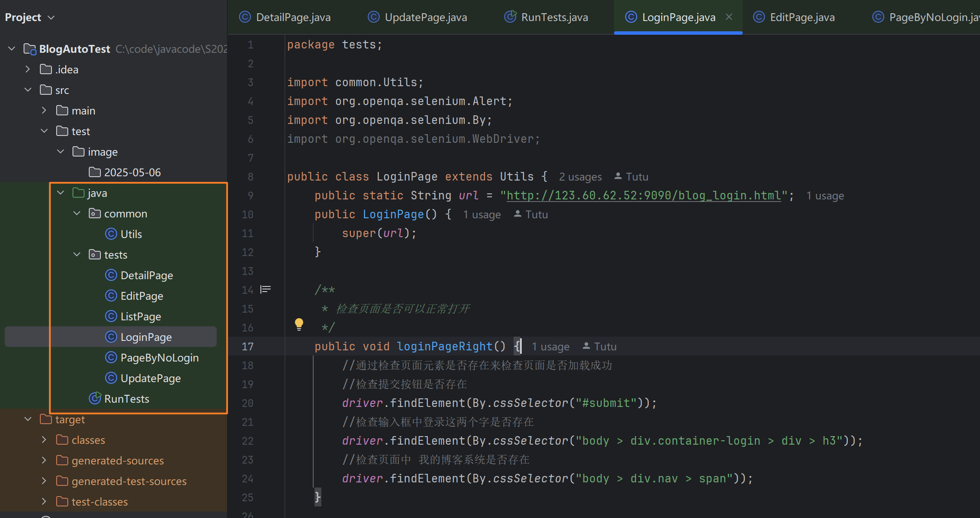Select PageByNoLogin in project tree

coord(159,358)
